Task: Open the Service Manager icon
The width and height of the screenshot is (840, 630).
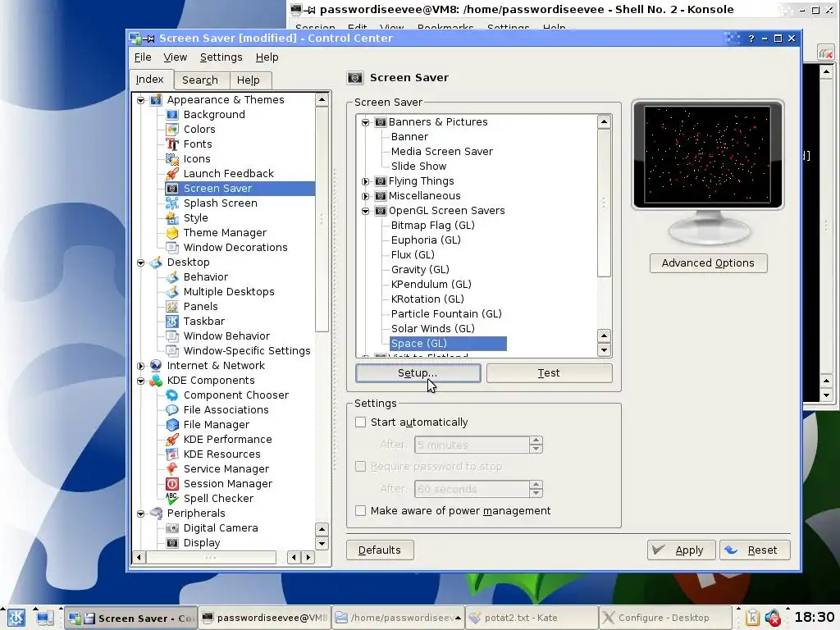Action: click(172, 468)
